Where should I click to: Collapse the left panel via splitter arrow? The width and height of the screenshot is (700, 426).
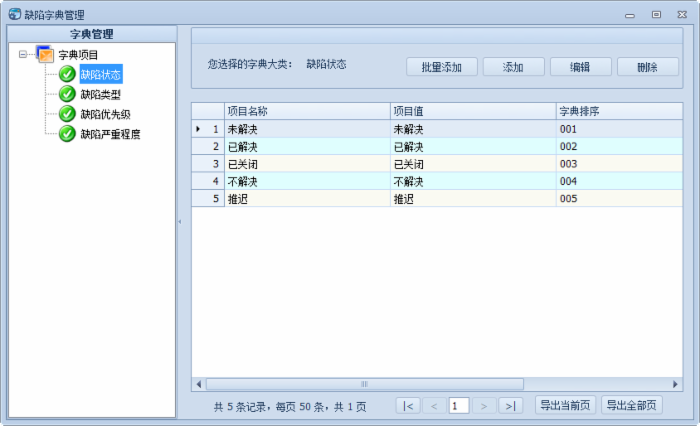[180, 222]
